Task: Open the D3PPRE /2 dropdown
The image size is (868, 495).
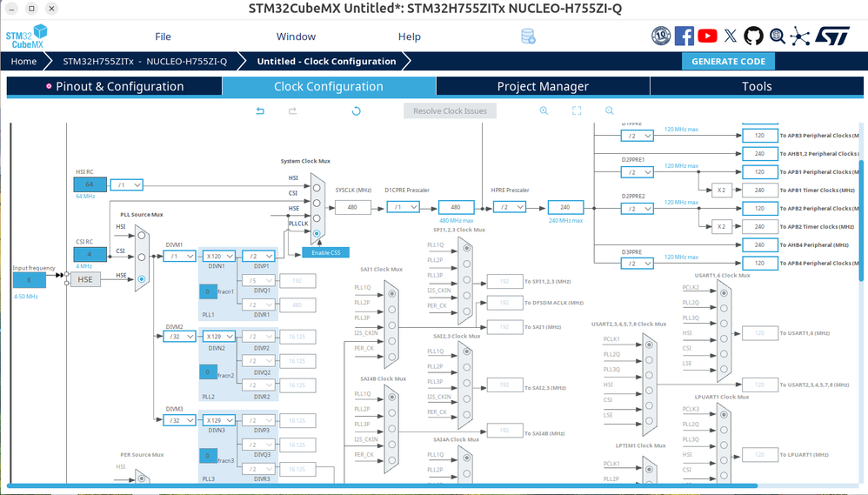Action: 638,264
